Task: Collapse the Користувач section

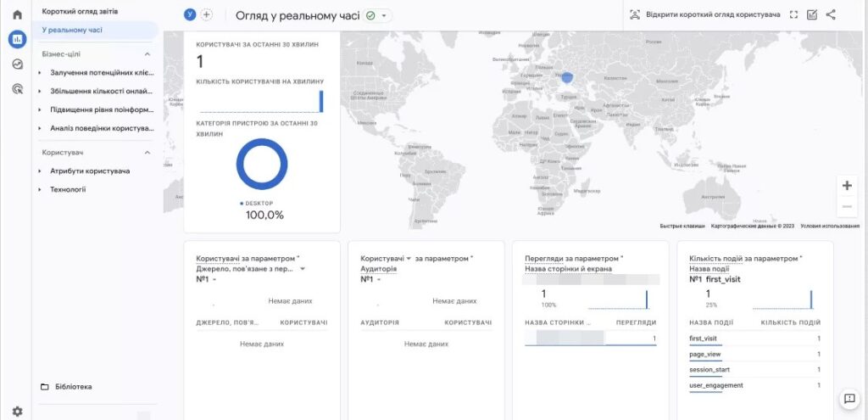Action: pyautogui.click(x=147, y=153)
